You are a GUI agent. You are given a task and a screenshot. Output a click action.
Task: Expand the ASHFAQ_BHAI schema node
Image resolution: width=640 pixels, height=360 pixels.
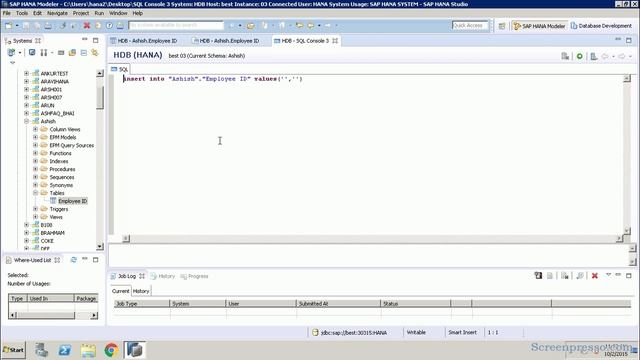tap(27, 113)
